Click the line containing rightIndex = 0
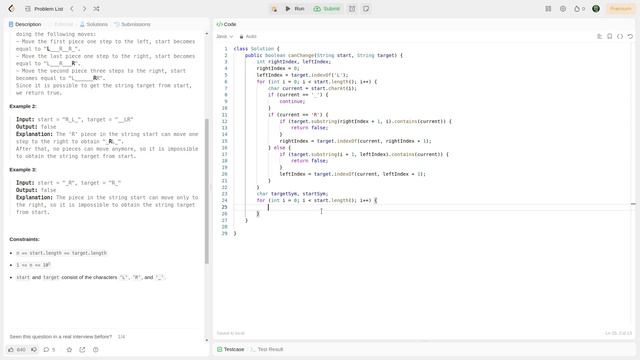The height and width of the screenshot is (360, 640). 278,69
